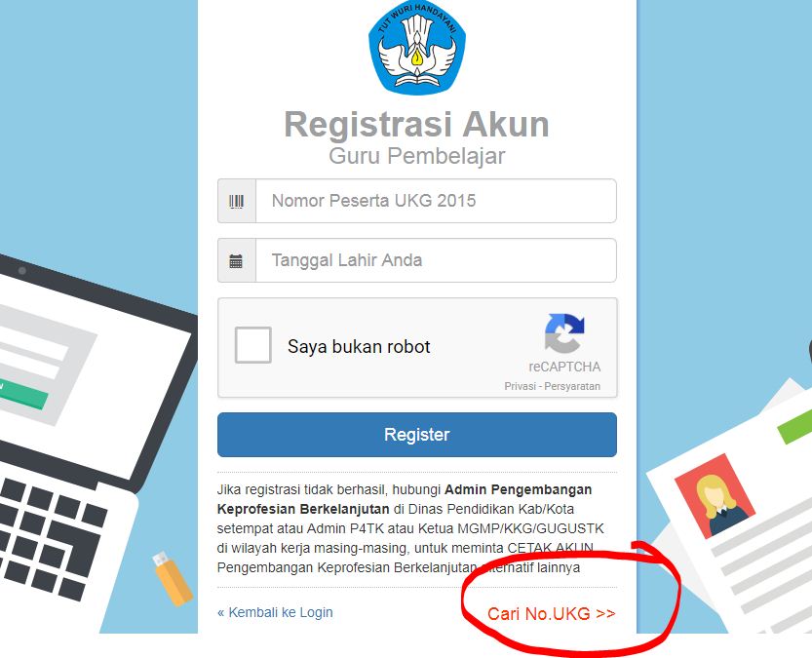Screen dimensions: 812x658
Task: Click the Saya bukan robot label text
Action: coord(359,346)
